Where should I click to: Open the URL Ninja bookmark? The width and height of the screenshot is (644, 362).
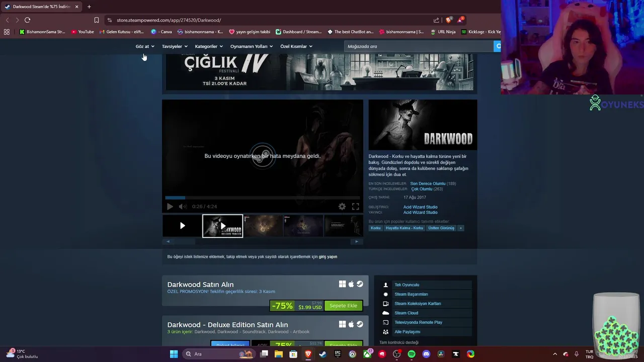coord(443,32)
